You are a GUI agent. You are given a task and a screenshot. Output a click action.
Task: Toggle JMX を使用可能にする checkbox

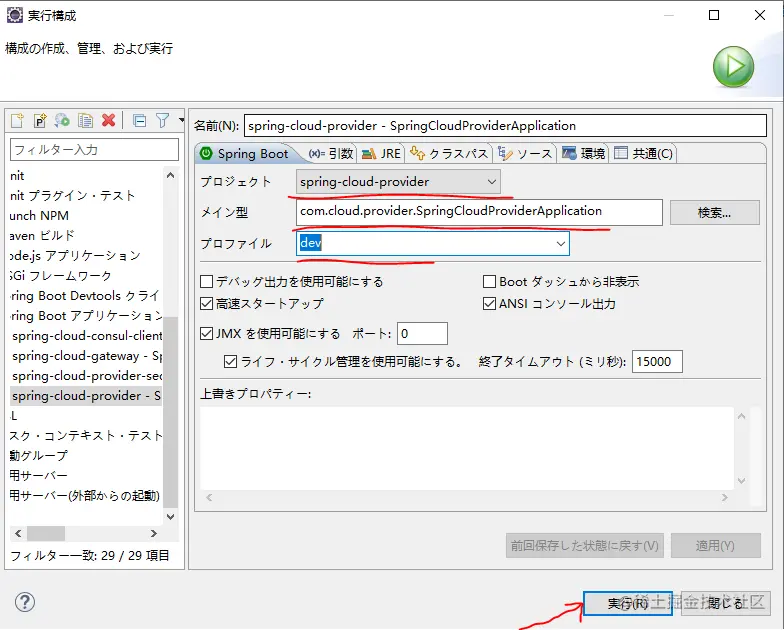point(206,334)
